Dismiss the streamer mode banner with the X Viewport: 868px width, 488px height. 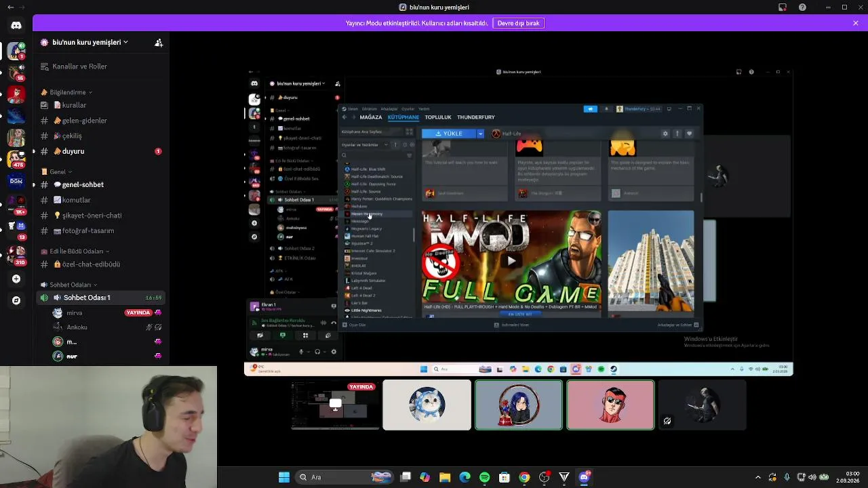pos(856,23)
